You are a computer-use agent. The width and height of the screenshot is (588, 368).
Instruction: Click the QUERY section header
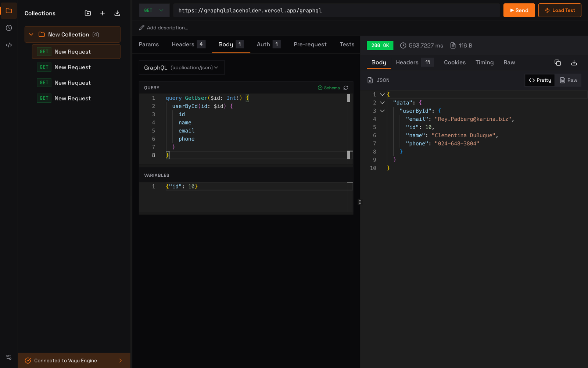152,88
